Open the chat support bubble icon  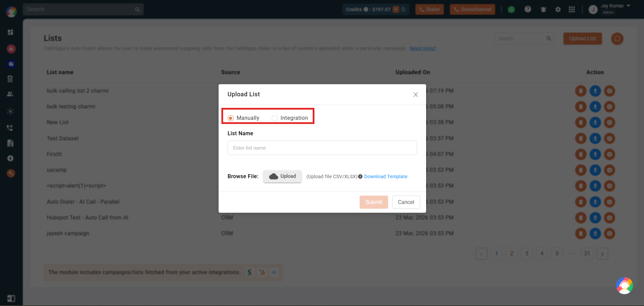[624, 286]
